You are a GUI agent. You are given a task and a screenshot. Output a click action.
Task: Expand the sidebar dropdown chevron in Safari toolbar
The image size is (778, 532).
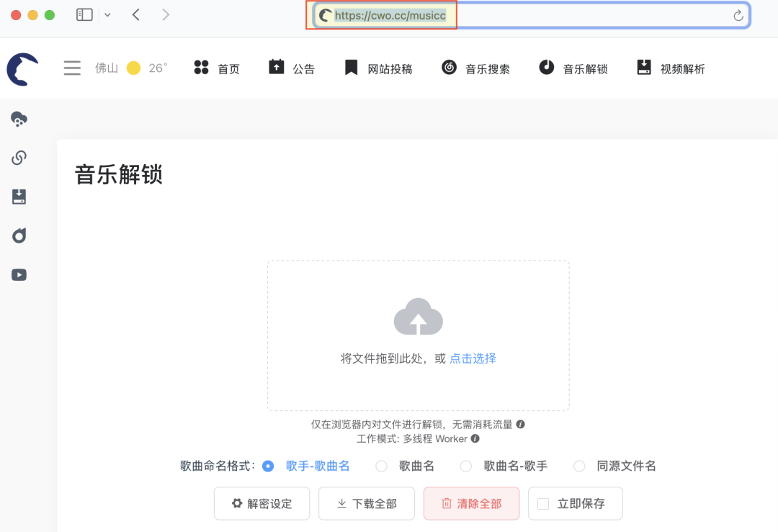pos(107,15)
